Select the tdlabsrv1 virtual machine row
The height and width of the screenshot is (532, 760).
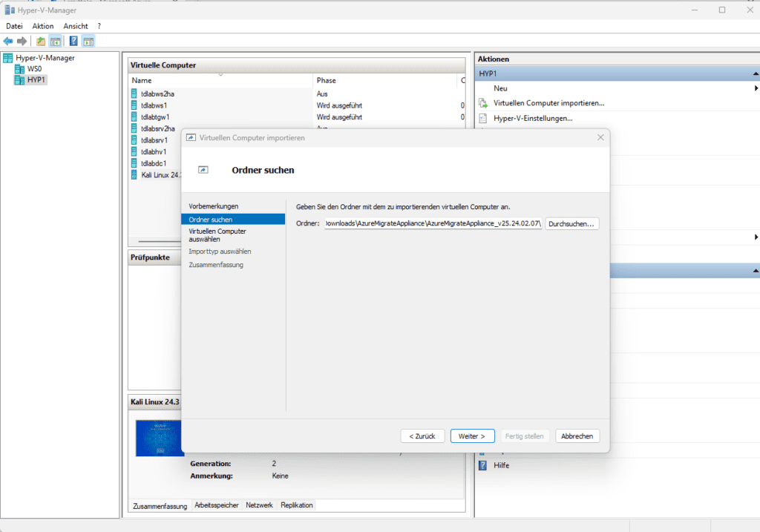[x=156, y=140]
